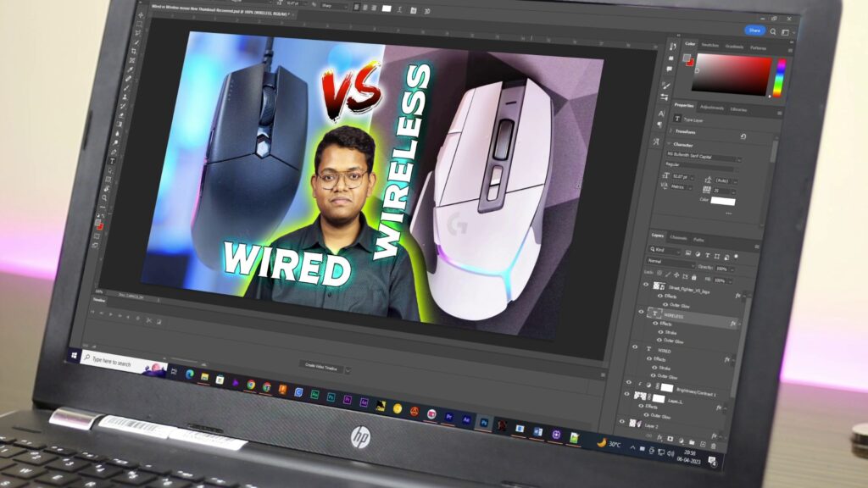Open Warp Text from options bar
The image size is (868, 488).
(x=399, y=10)
